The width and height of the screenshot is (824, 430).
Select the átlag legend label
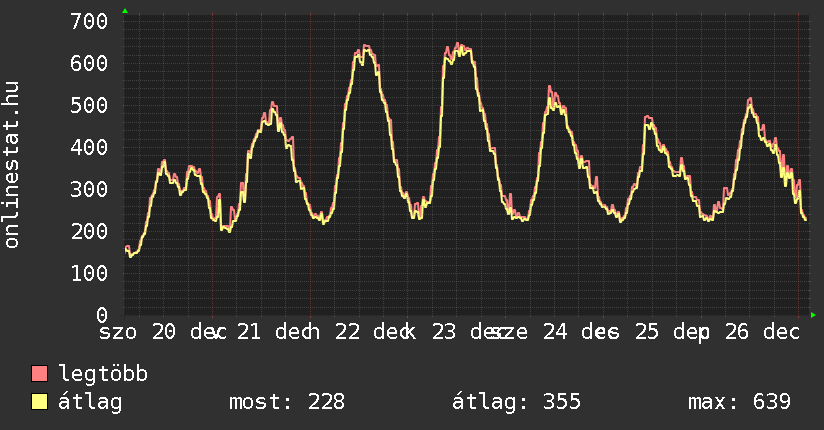(x=90, y=402)
